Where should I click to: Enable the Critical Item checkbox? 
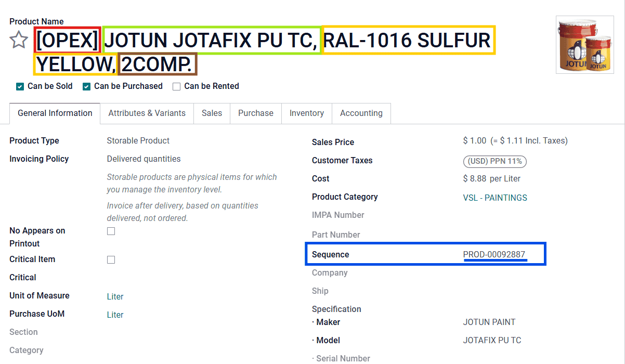[111, 259]
